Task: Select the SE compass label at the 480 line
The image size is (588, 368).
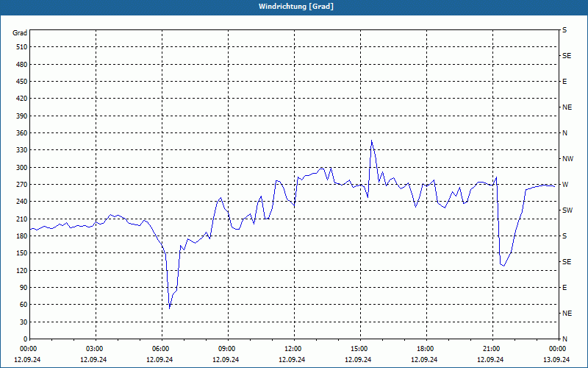Action: pos(567,56)
